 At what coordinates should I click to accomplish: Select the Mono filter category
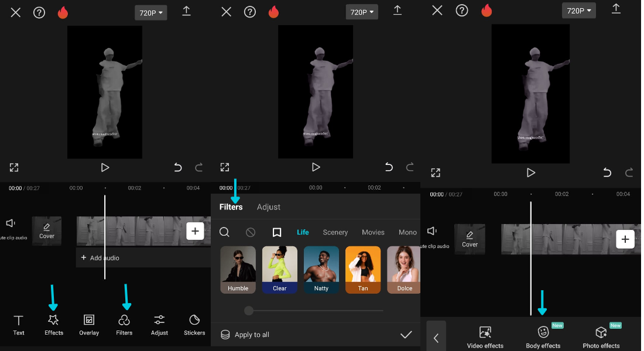(x=407, y=232)
